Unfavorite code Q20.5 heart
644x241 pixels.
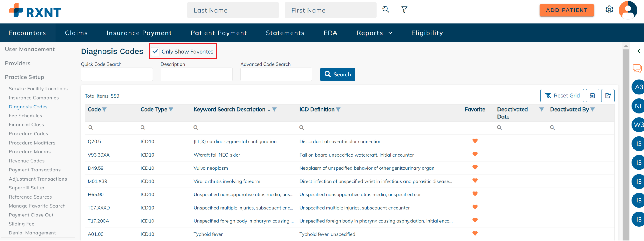pyautogui.click(x=475, y=141)
